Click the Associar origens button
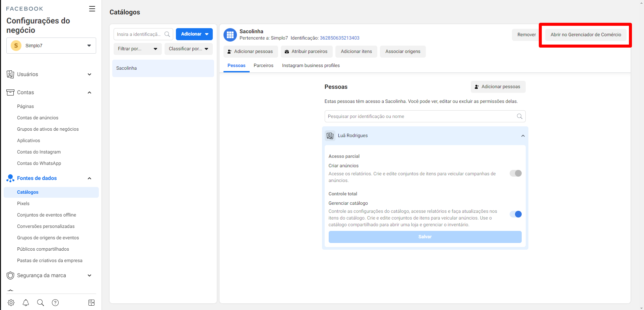This screenshot has width=644, height=310. point(403,52)
